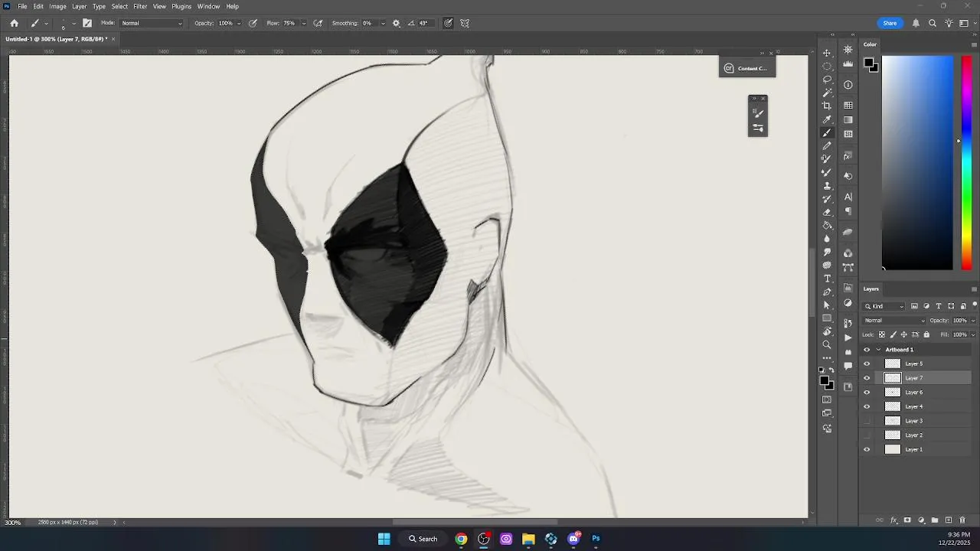Toggle symmetry painting butterfly icon
Image resolution: width=980 pixels, height=551 pixels.
tap(465, 23)
